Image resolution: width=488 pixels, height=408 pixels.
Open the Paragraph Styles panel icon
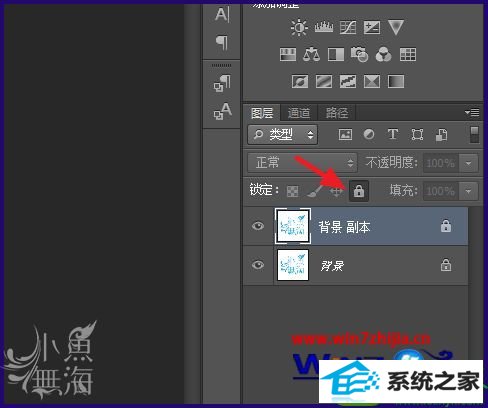(222, 83)
